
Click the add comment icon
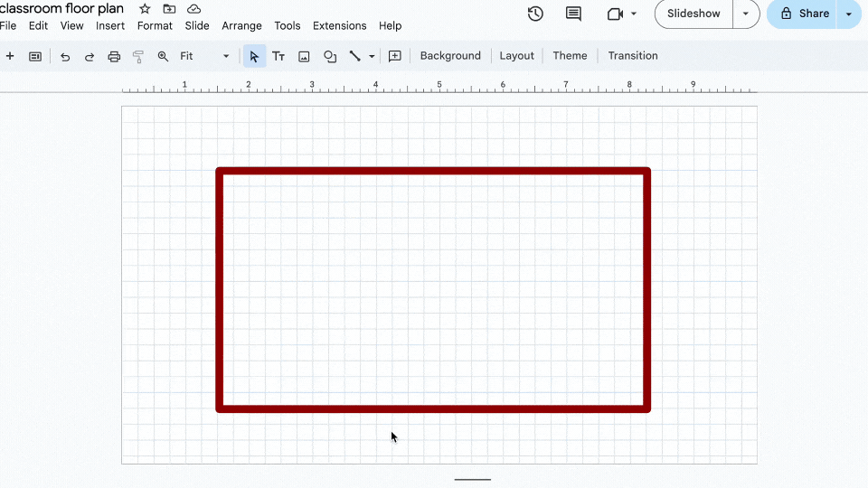tap(395, 56)
